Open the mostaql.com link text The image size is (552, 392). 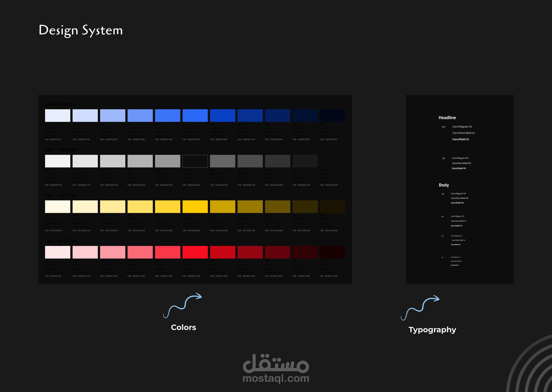coord(276,378)
